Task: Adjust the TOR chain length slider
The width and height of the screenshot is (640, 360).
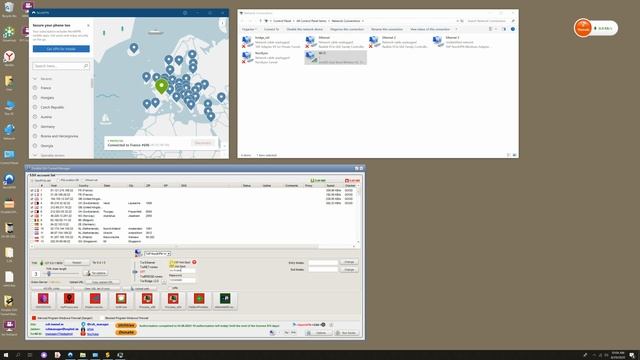Action: tap(49, 273)
